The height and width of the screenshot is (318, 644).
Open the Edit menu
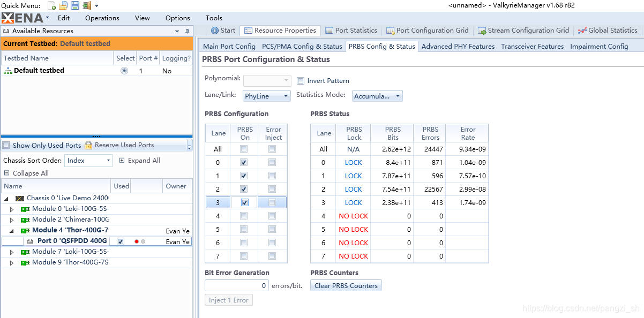click(x=64, y=18)
